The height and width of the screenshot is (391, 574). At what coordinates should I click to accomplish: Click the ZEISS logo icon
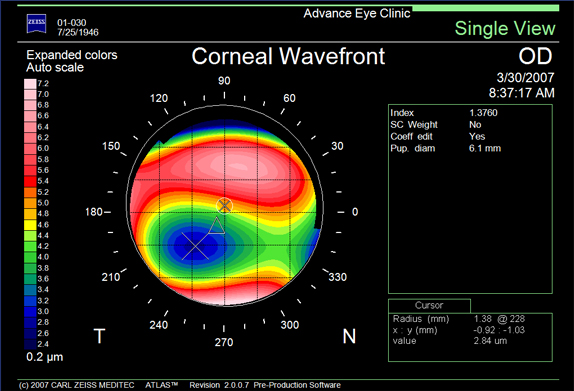(36, 24)
